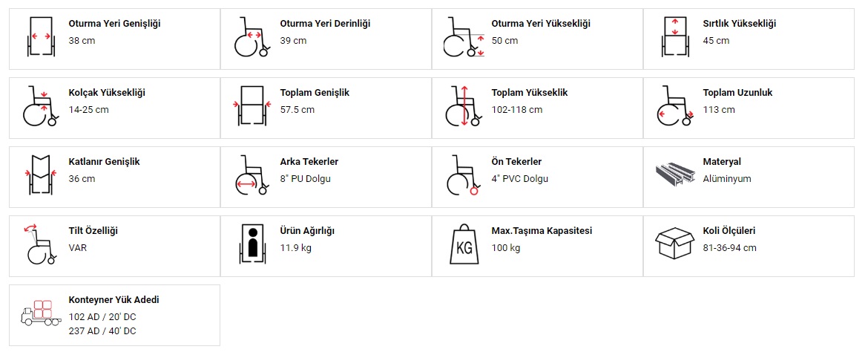
Task: Click the Materyal aluminum profile icon
Action: (x=675, y=175)
